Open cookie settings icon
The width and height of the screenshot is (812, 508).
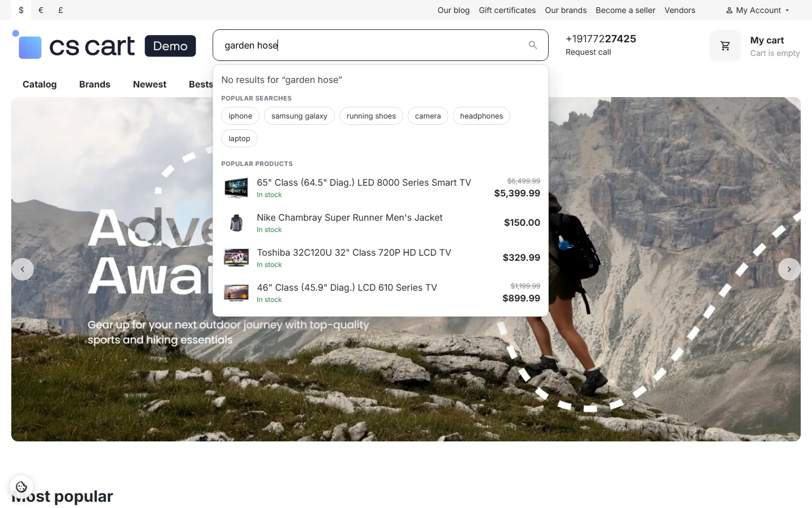coord(21,487)
